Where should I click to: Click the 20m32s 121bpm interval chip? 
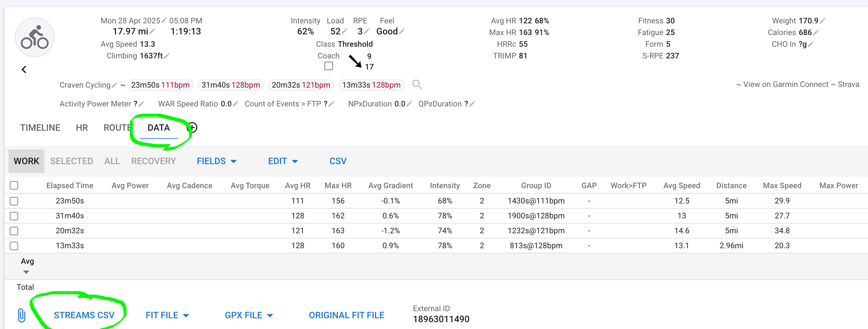pos(300,85)
